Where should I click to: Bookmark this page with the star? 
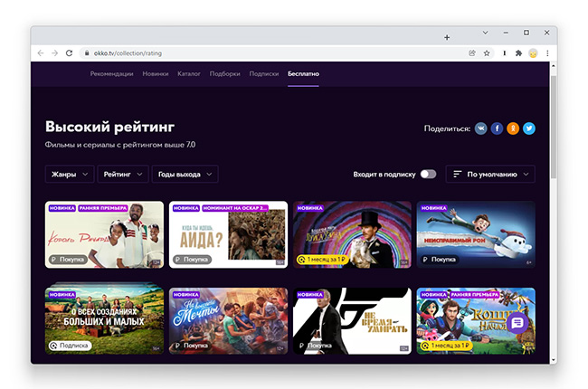pos(487,53)
